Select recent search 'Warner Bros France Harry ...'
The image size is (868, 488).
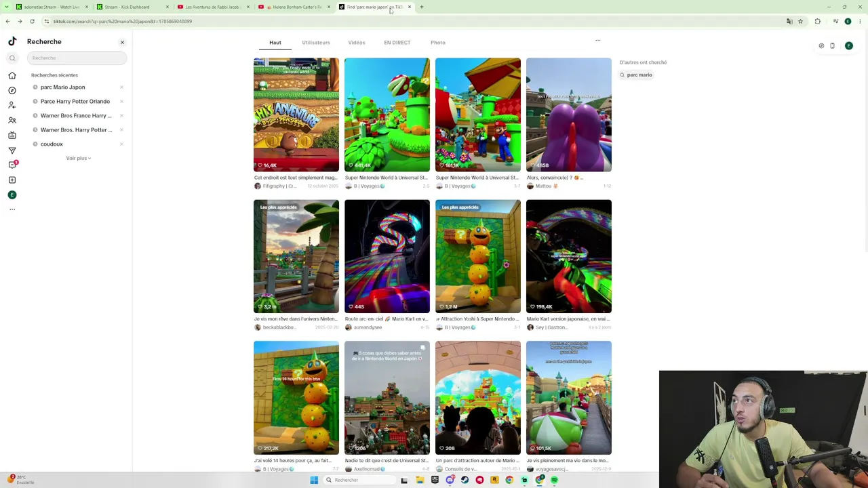pyautogui.click(x=76, y=115)
